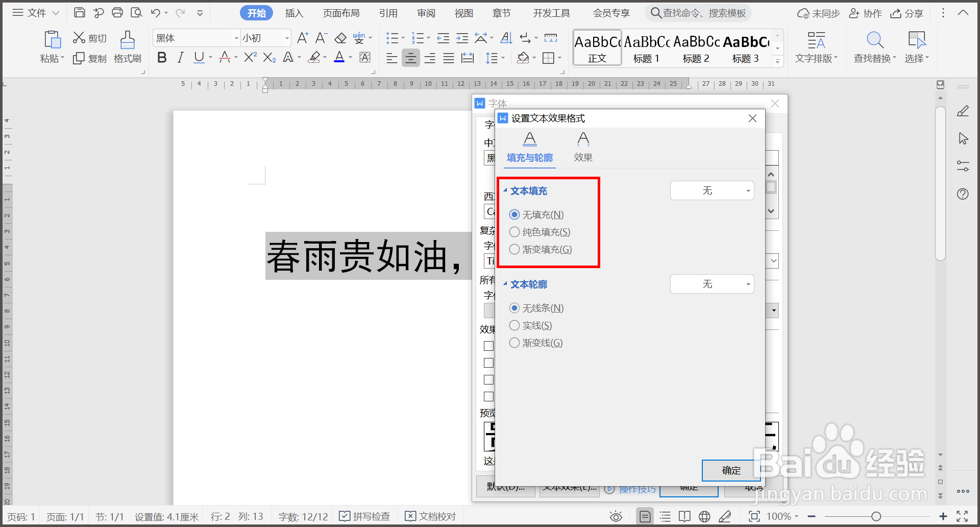
Task: Apply the 标题 1 heading style
Action: (647, 47)
